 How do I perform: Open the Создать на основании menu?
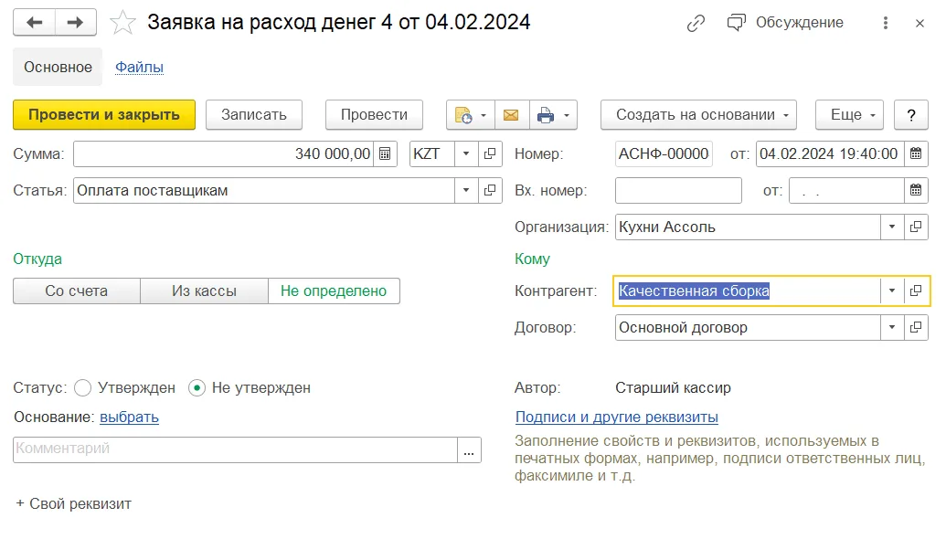[698, 114]
